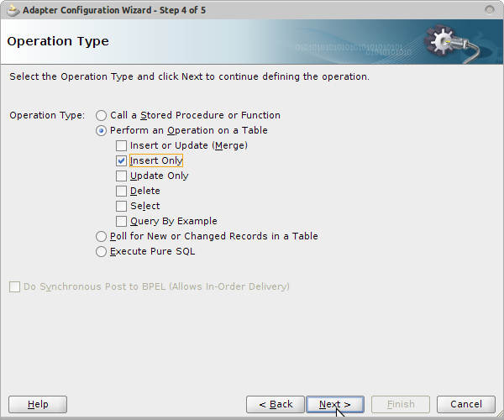This screenshot has height=420, width=504.
Task: Click the Operation Type heading banner
Action: click(58, 41)
